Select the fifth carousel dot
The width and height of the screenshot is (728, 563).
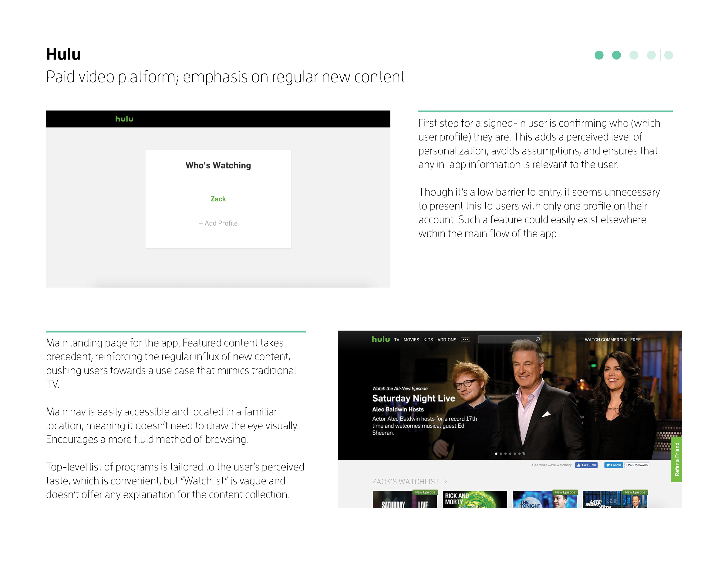[515, 454]
